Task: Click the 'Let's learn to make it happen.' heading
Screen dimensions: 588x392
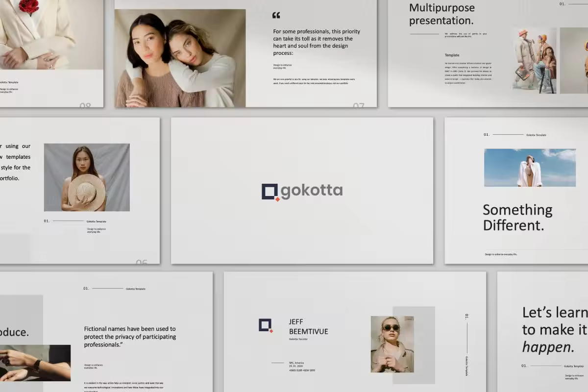Action: 555,330
